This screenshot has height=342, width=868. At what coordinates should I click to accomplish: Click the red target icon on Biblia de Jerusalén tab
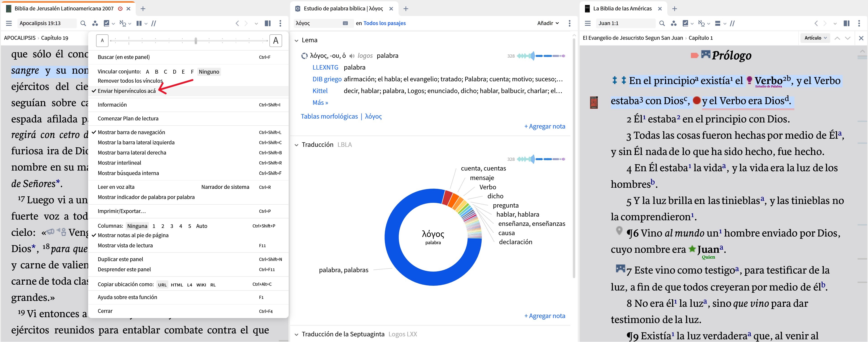click(120, 9)
